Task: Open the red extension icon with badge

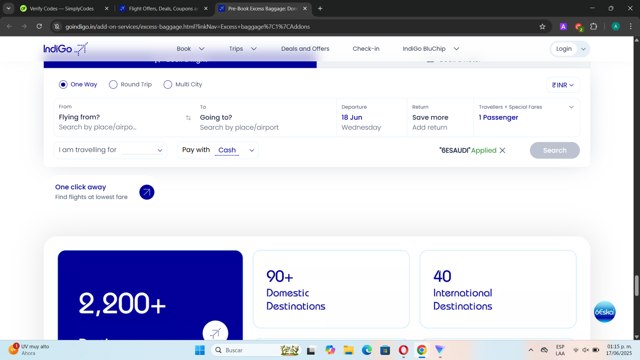Action: pos(578,27)
